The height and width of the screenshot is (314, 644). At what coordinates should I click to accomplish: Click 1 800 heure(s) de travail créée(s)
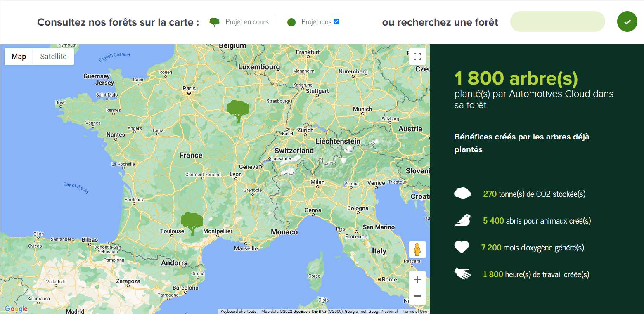[536, 274]
